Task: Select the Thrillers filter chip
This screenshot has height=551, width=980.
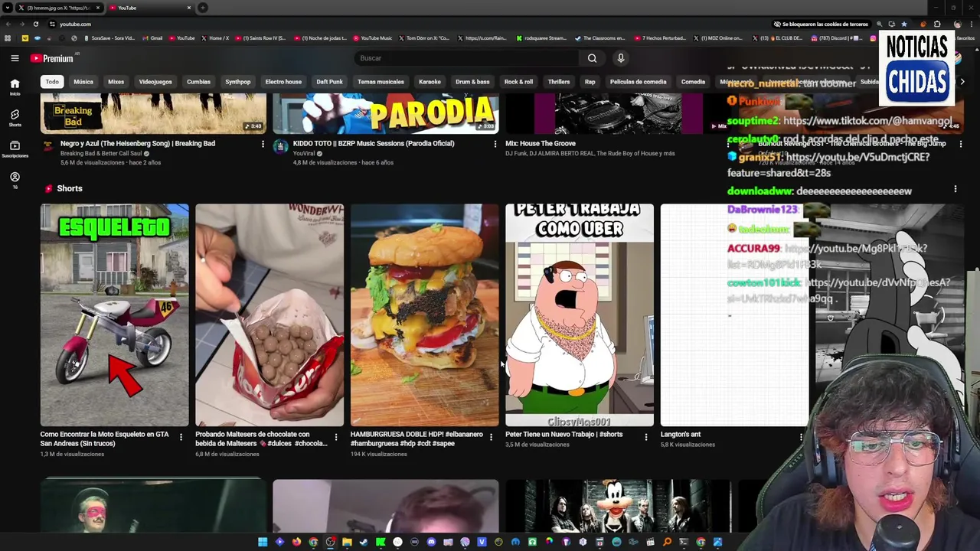Action: pyautogui.click(x=559, y=82)
